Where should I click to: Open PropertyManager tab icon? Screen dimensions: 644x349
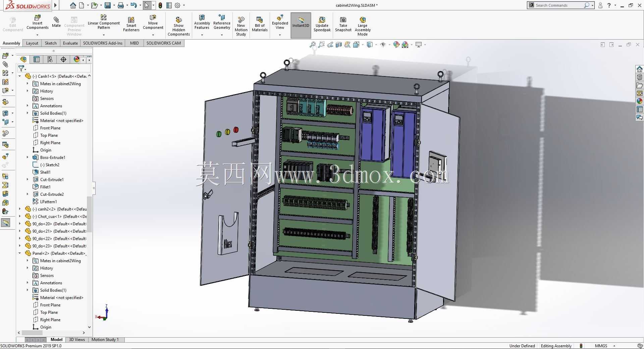point(37,59)
